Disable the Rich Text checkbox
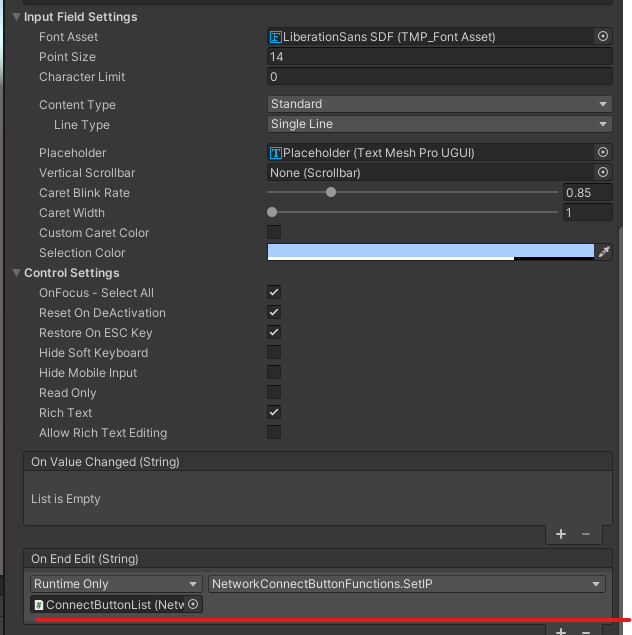This screenshot has height=635, width=632. (x=274, y=412)
